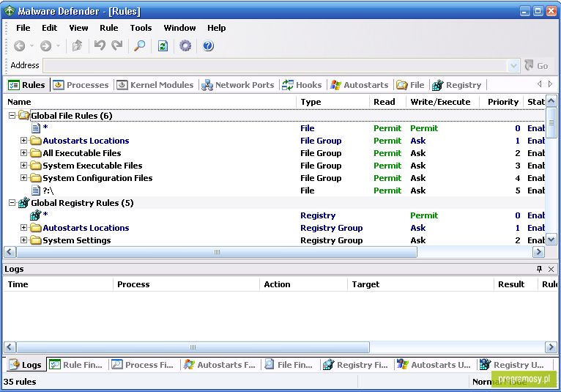Open the Registry Fi... bottom tab

[x=356, y=365]
